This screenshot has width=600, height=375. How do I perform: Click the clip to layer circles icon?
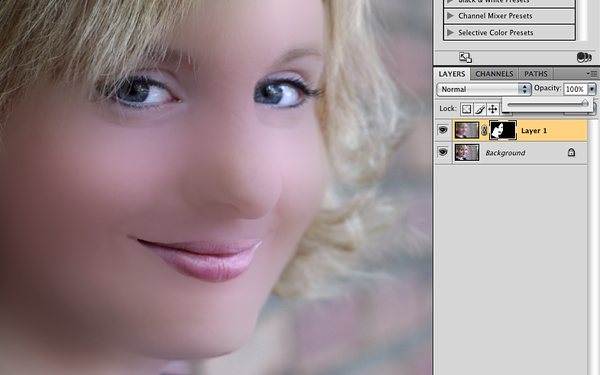[584, 57]
